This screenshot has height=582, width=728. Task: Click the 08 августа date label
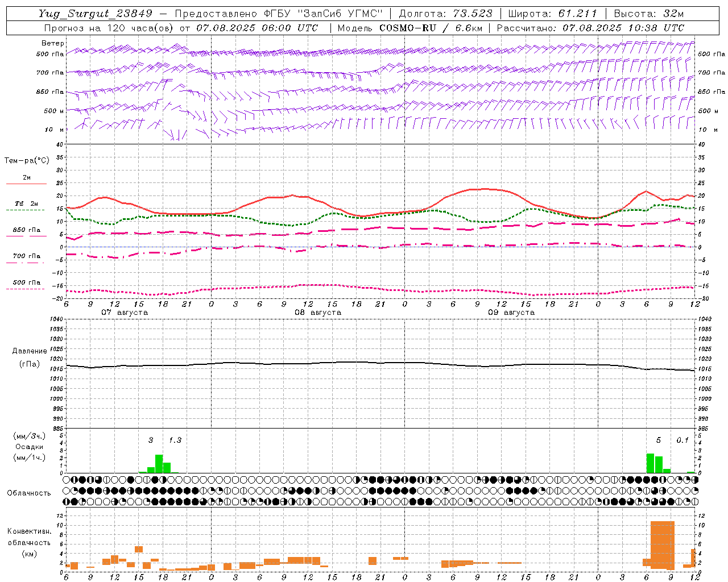coord(318,313)
